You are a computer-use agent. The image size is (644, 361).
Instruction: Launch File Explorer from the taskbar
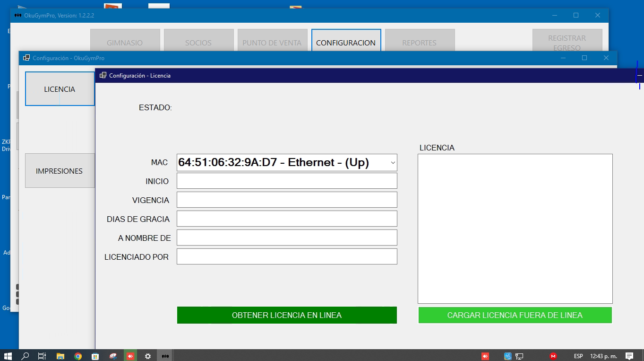[x=60, y=356]
